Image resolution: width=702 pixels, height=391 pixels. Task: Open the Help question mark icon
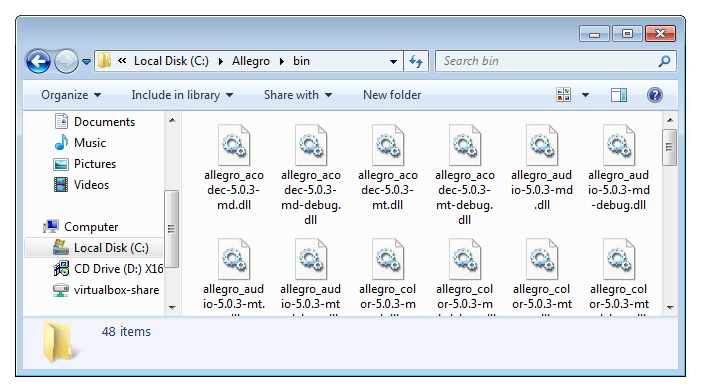tap(655, 95)
